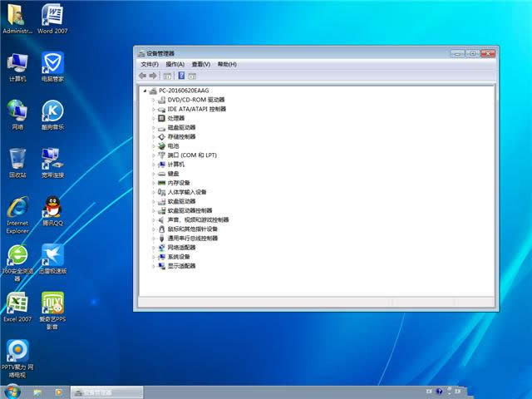Expand the 存储控制器 storage controllers category
This screenshot has width=532, height=399.
click(x=153, y=136)
